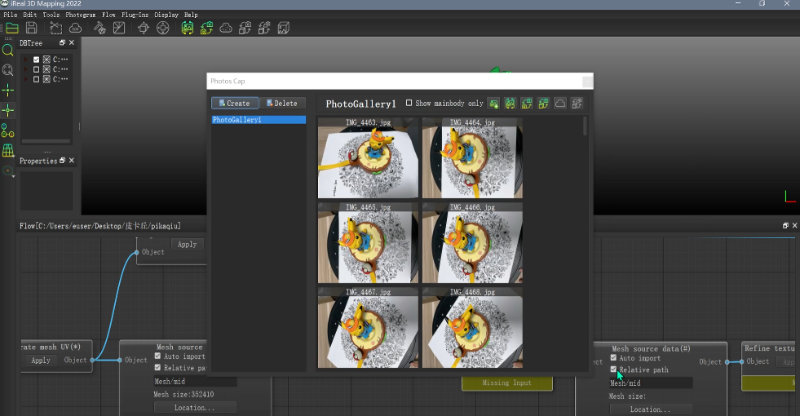Expand the middle DBTree row arrow
The width and height of the screenshot is (800, 416).
[26, 69]
